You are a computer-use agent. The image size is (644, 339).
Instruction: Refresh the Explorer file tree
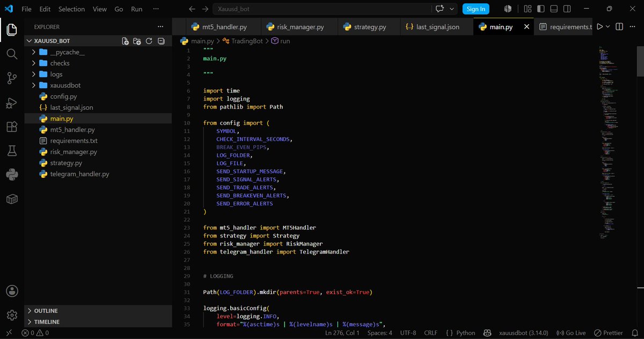pos(149,41)
